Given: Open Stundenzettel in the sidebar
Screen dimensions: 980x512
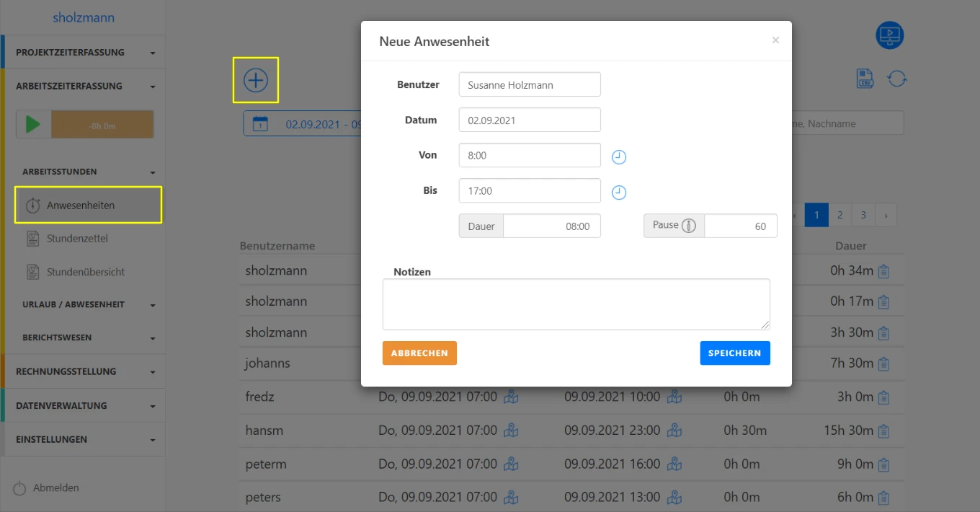Looking at the screenshot, I should tap(77, 239).
